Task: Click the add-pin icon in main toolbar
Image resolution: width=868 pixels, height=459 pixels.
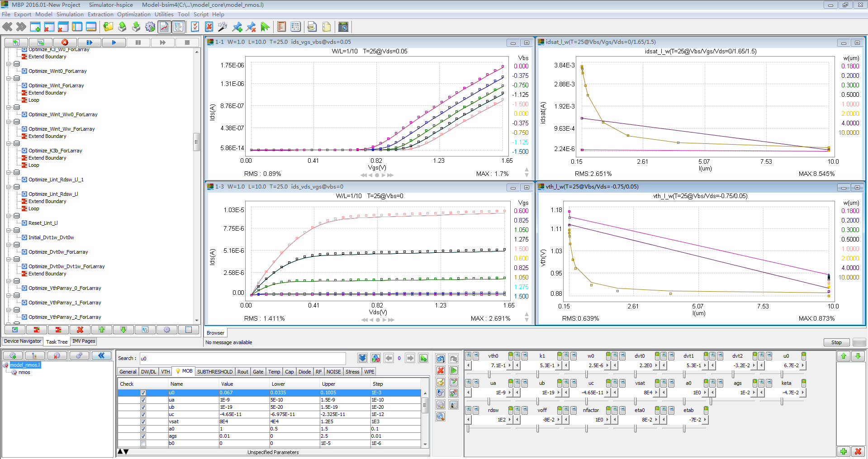Action: 237,27
